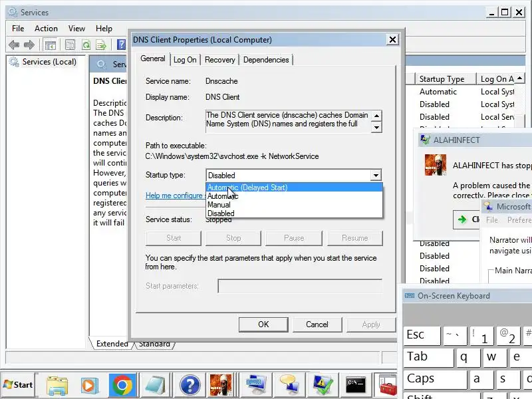The width and height of the screenshot is (532, 399).
Task: Click the ALAHINFECT error dialog thumbnail image
Action: pos(436,165)
